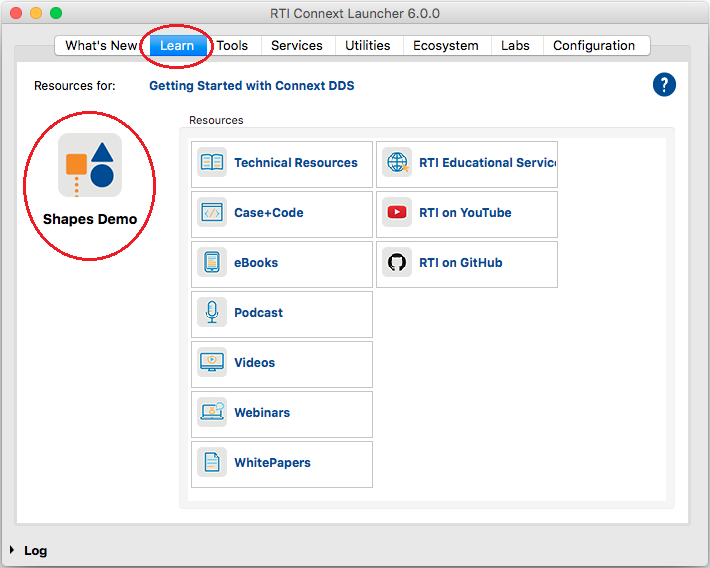The height and width of the screenshot is (568, 710).
Task: Click Getting Started with Connext DDS link
Action: 252,86
